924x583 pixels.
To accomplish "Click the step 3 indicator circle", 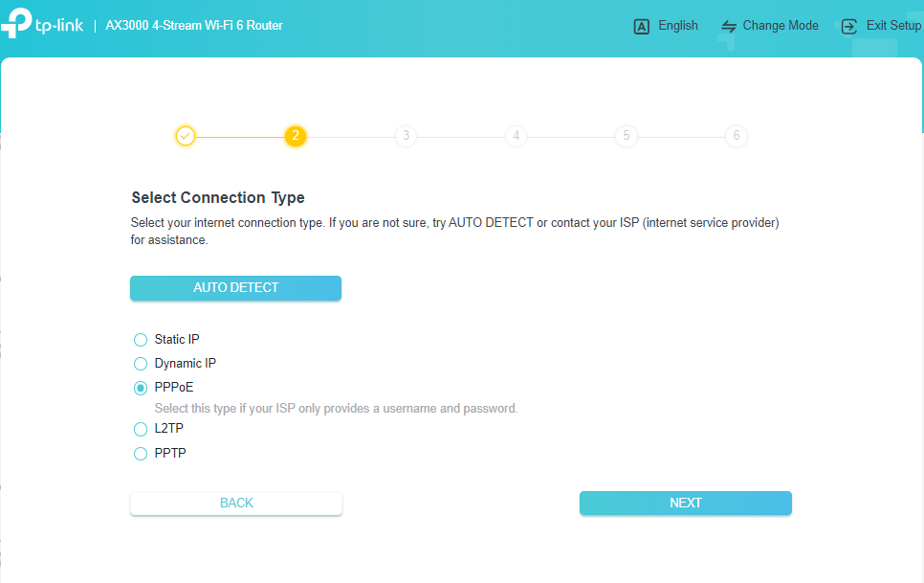I will [406, 136].
